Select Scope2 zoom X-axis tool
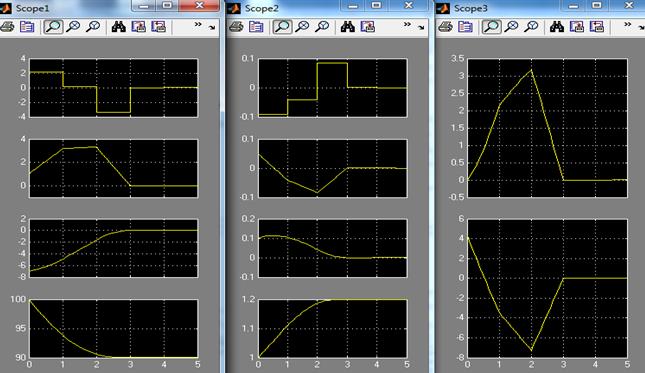 303,27
